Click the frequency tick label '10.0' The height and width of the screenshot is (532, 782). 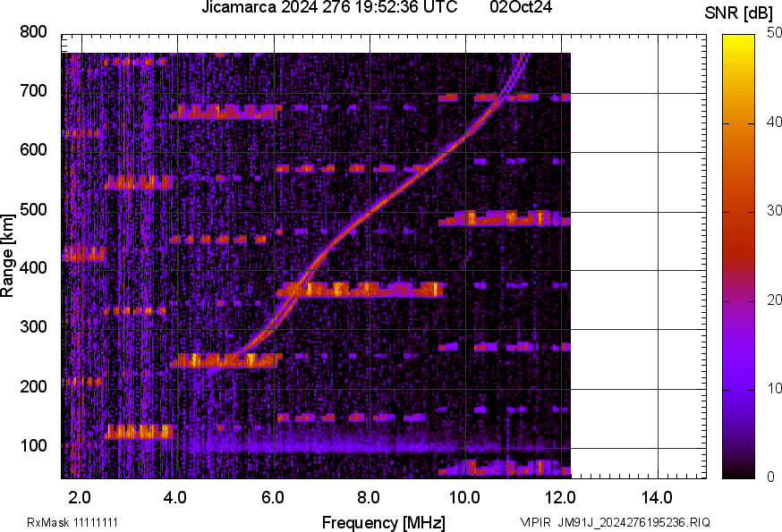click(x=464, y=498)
